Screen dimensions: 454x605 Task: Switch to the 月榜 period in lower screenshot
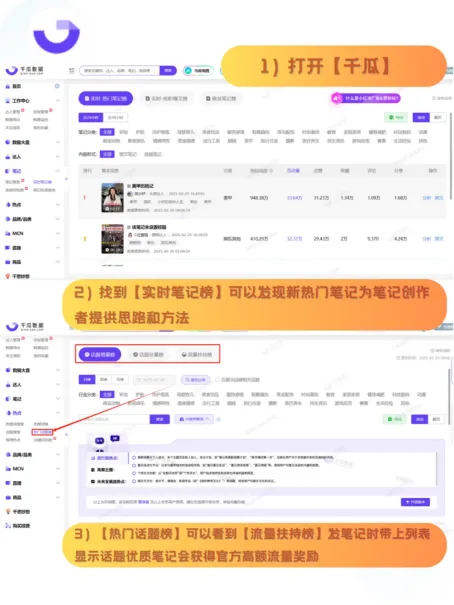pyautogui.click(x=120, y=380)
